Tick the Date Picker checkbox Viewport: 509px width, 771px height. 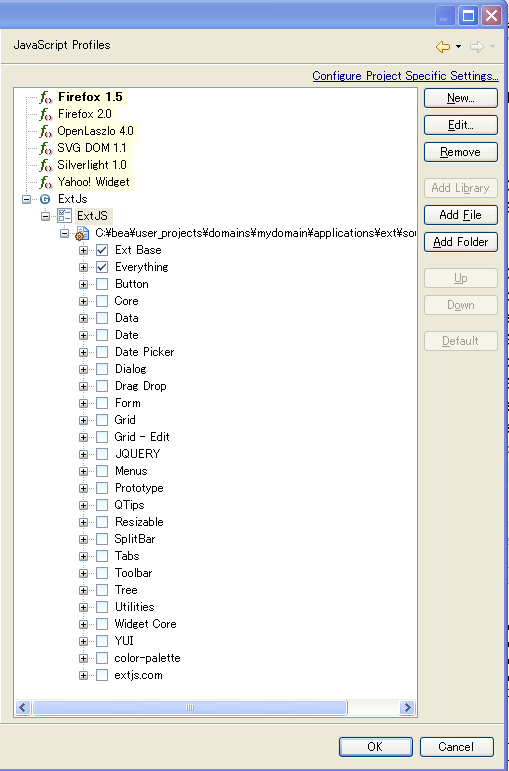tap(102, 352)
